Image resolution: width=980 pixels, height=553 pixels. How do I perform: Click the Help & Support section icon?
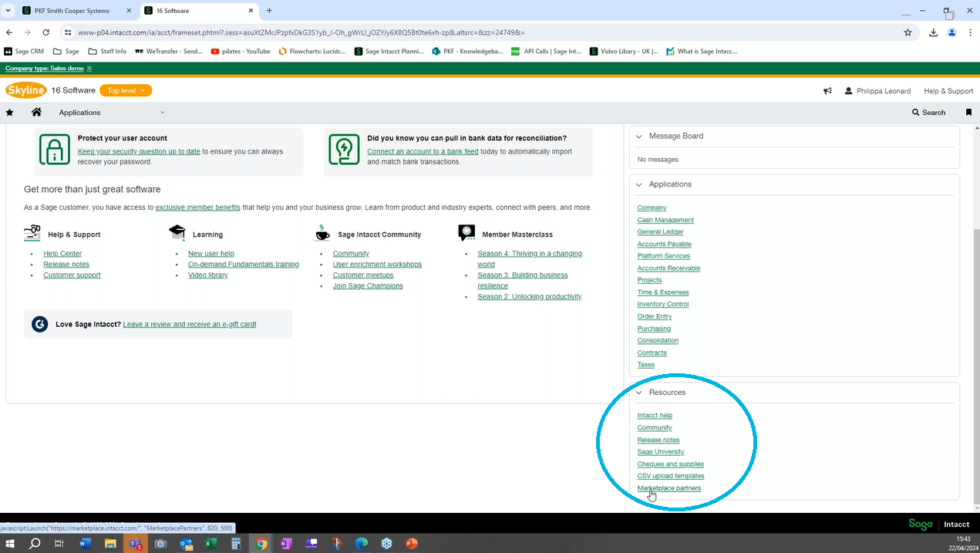tap(32, 233)
